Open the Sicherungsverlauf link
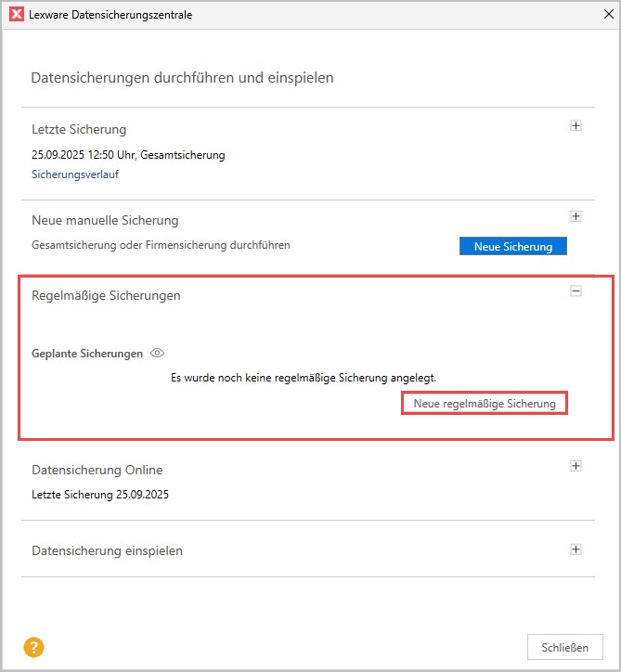621x672 pixels. point(75,174)
